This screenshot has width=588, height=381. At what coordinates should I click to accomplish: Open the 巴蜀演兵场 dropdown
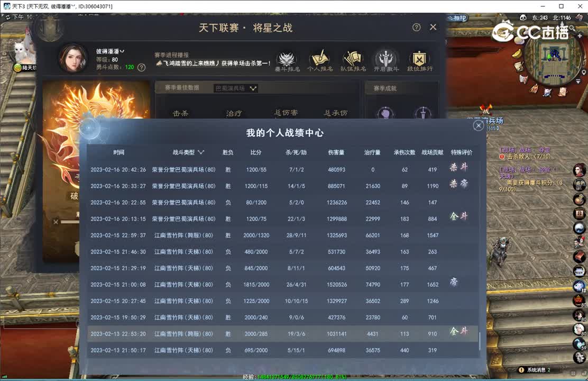(x=236, y=88)
